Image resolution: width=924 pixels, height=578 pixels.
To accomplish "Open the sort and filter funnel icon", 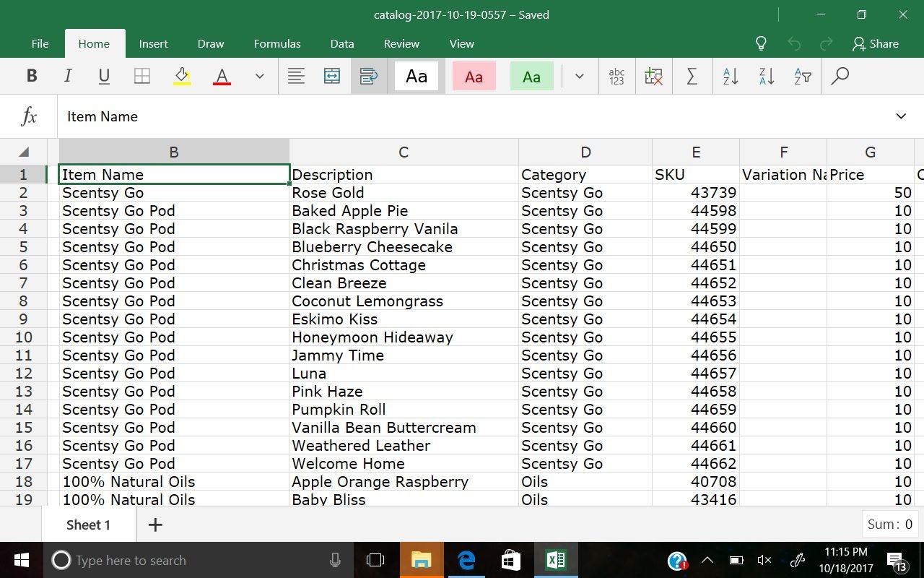I will click(x=802, y=77).
